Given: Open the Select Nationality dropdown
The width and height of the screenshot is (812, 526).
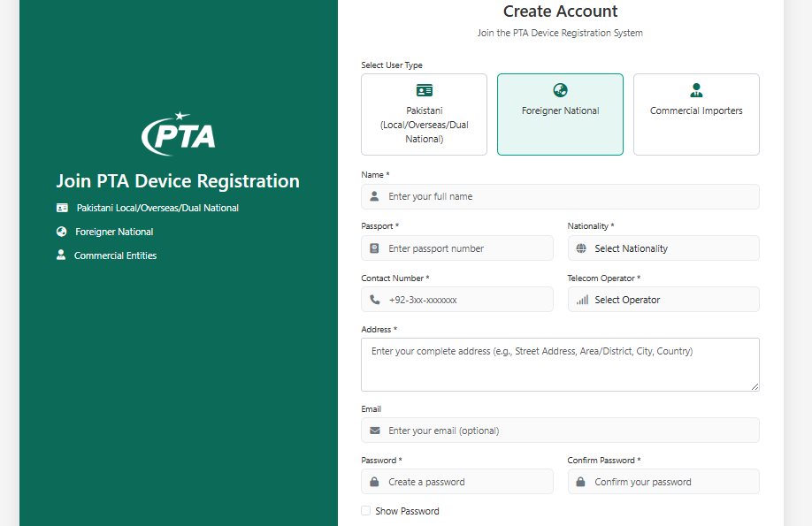Looking at the screenshot, I should (x=664, y=248).
